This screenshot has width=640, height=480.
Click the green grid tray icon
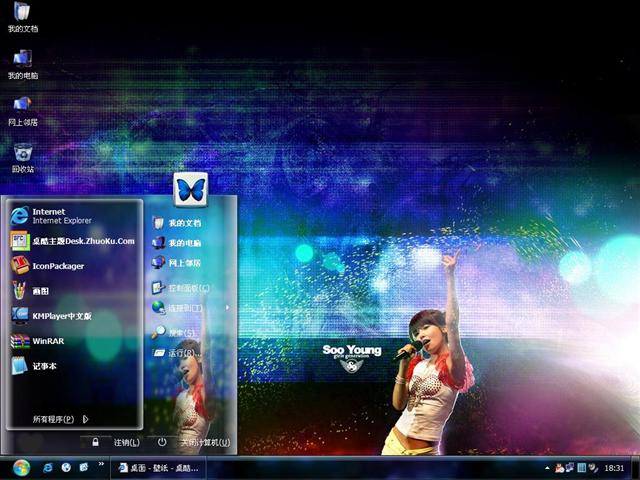pyautogui.click(x=582, y=468)
